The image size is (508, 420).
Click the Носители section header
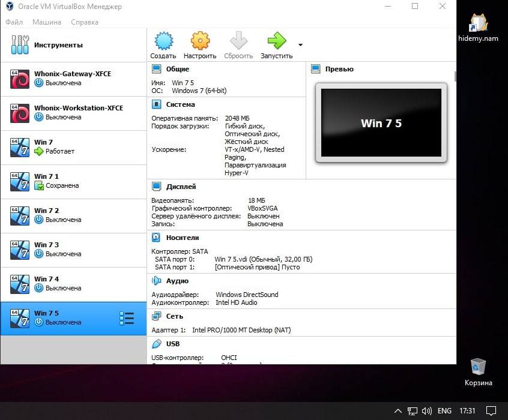click(183, 238)
